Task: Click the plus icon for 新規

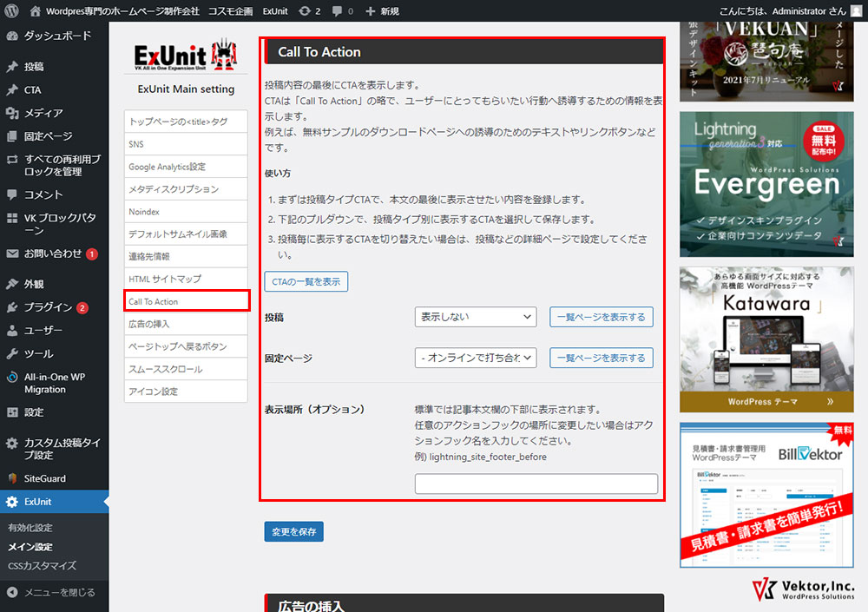Action: coord(371,10)
